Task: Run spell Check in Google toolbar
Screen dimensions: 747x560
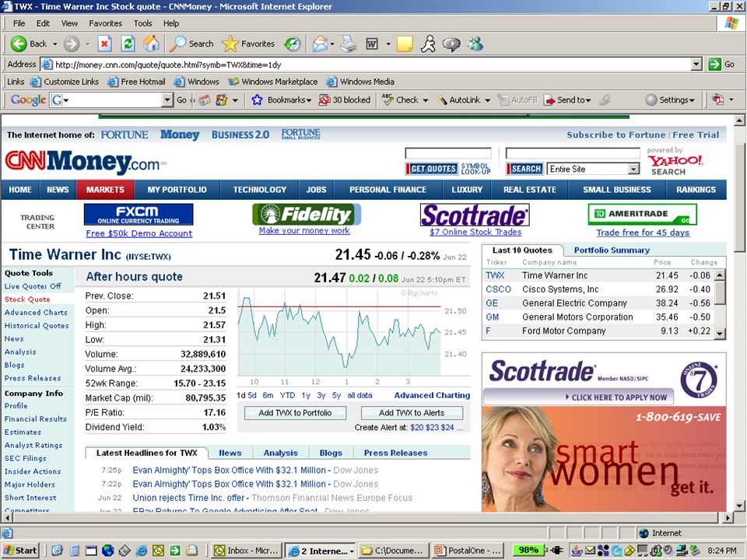Action: 400,100
